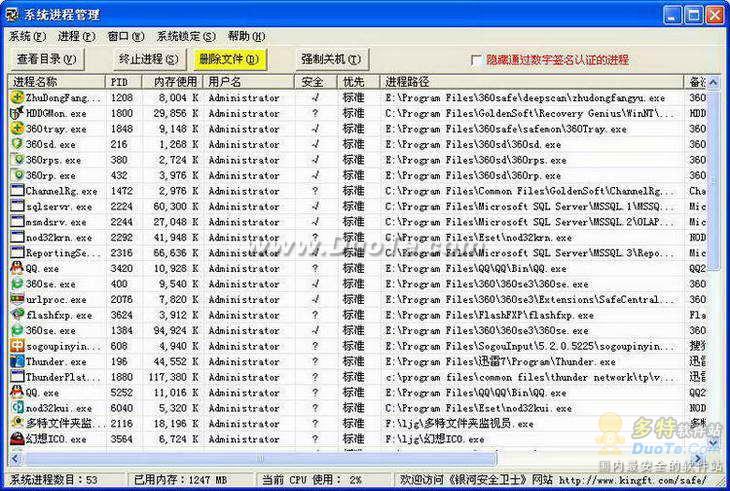Image resolution: width=730 pixels, height=491 pixels.
Task: Click the 终止进程(S) button
Action: click(x=149, y=59)
